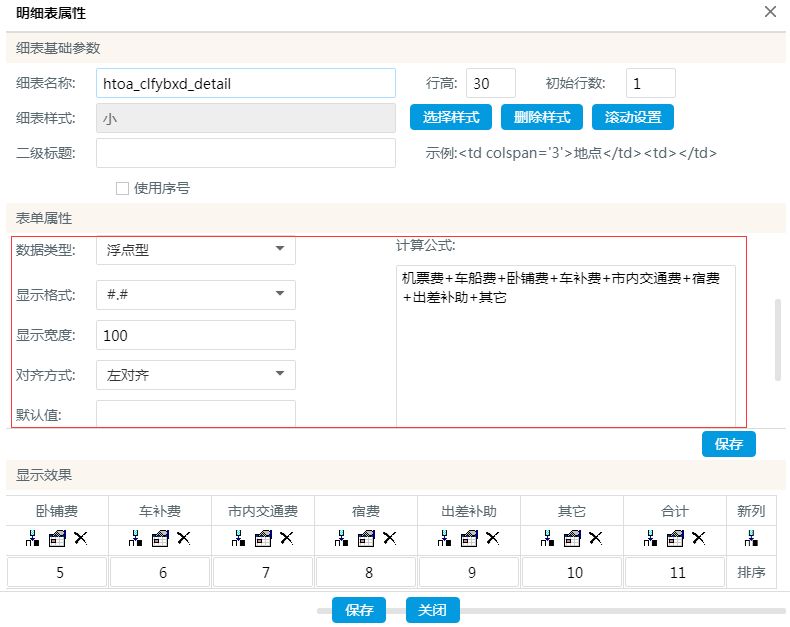The image size is (790, 627).
Task: Click the vertical scrollbar in 表单属性 panel
Action: tap(778, 340)
